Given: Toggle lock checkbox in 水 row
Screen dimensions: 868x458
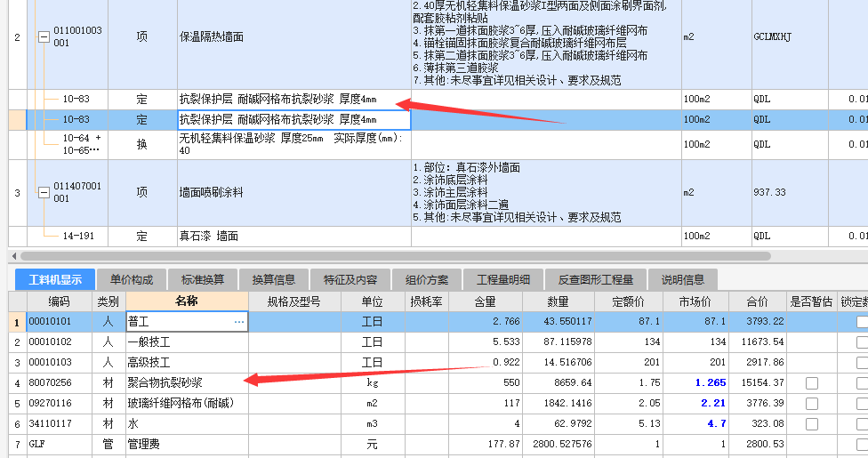Looking at the screenshot, I should (x=862, y=424).
